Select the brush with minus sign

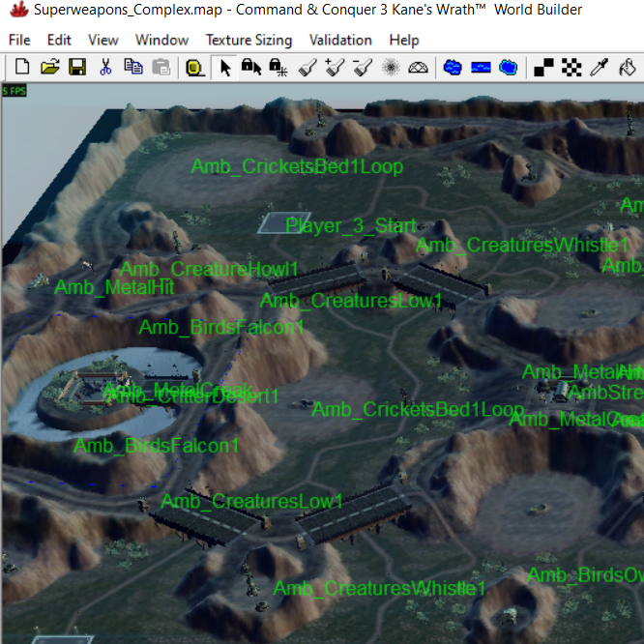(363, 68)
